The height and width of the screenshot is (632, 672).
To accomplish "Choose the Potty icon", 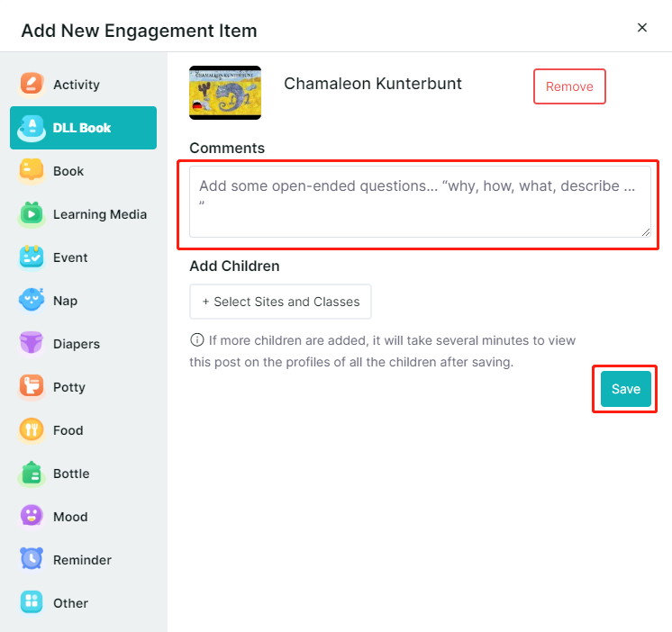I will point(32,386).
